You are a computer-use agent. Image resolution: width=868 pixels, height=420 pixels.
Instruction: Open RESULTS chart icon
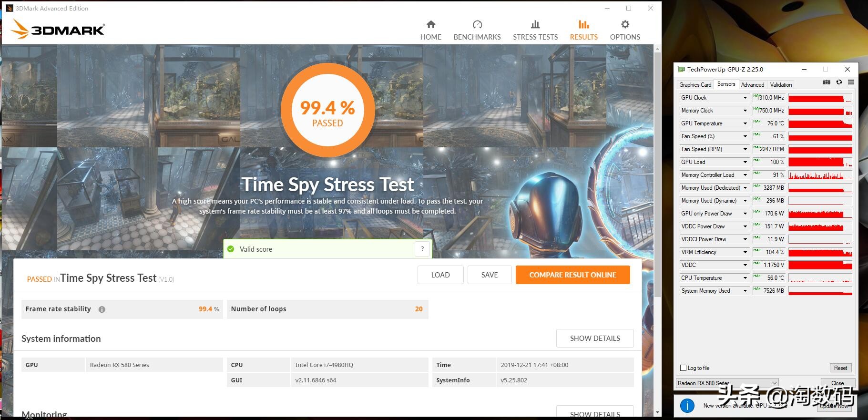point(584,24)
